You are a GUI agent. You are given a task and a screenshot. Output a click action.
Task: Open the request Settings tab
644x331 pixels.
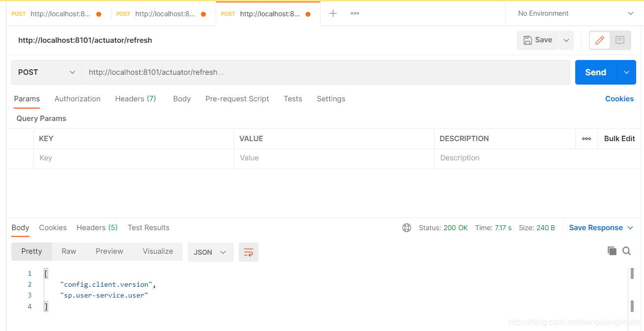click(x=331, y=99)
